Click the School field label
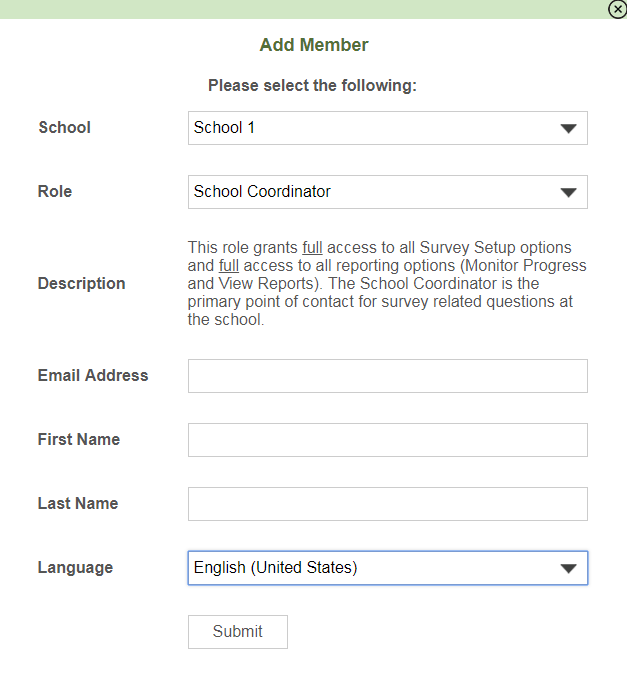This screenshot has width=627, height=684. click(64, 128)
